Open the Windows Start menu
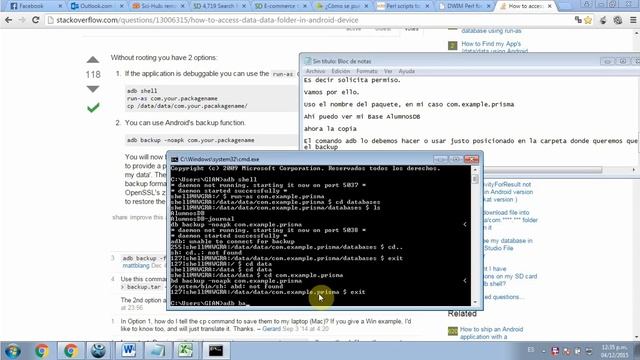The image size is (640, 360). 13,351
